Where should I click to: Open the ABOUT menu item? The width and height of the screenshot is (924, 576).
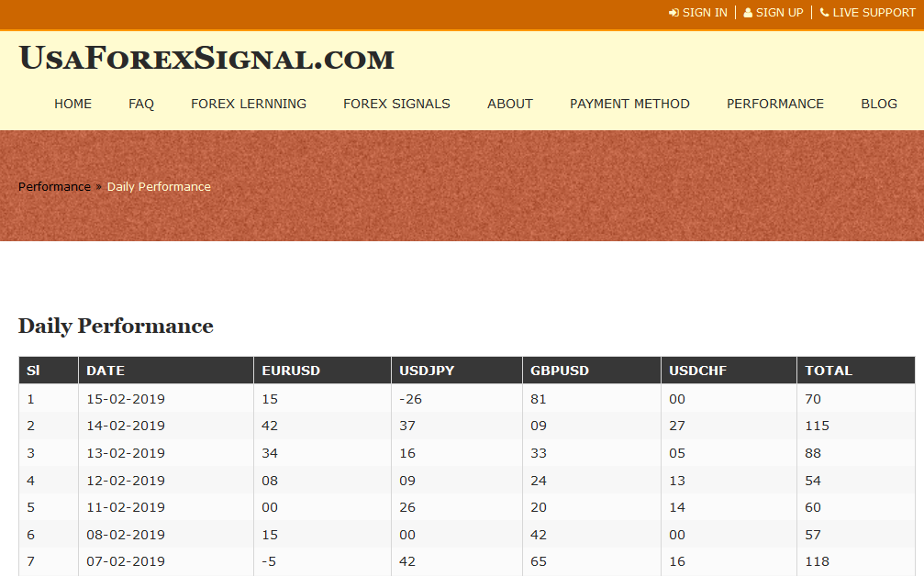(x=510, y=105)
